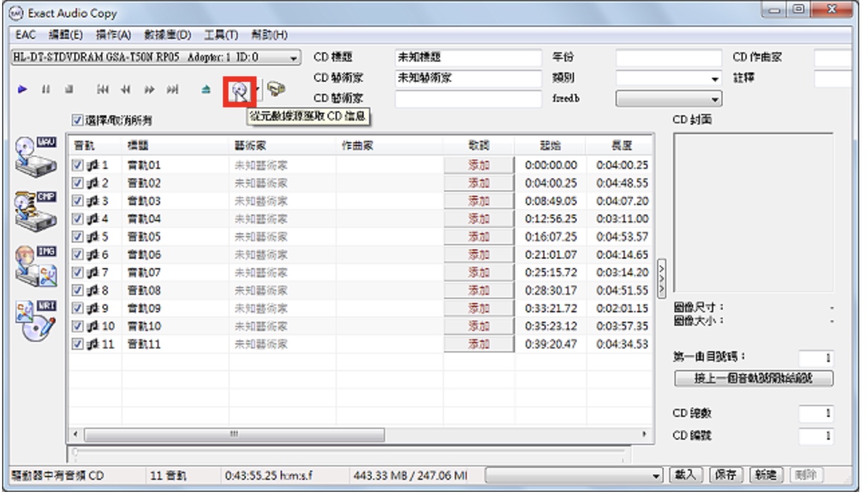
Task: Click the title column header
Action: coord(175,147)
